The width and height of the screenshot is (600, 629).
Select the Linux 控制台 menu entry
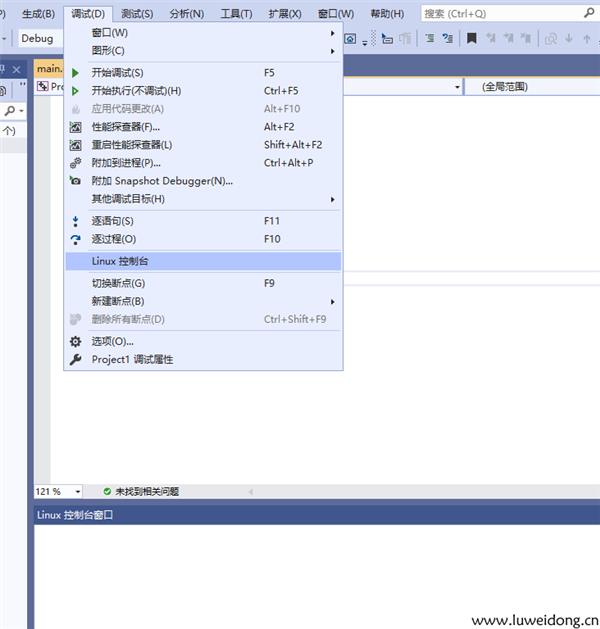click(x=120, y=261)
